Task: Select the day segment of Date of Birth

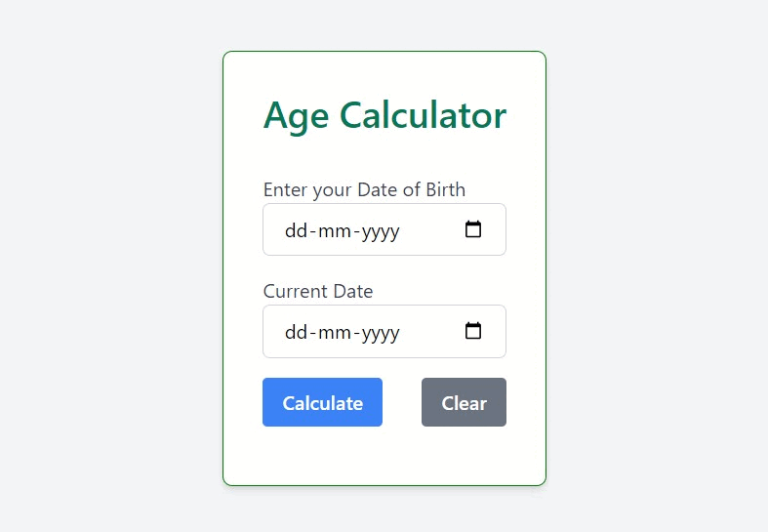Action: tap(295, 231)
